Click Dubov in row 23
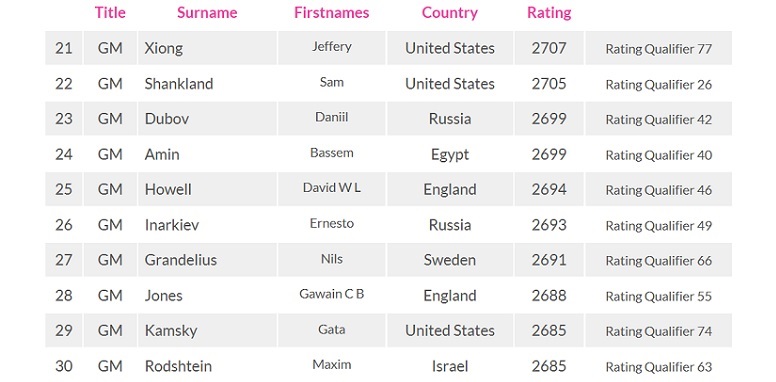 click(x=167, y=119)
